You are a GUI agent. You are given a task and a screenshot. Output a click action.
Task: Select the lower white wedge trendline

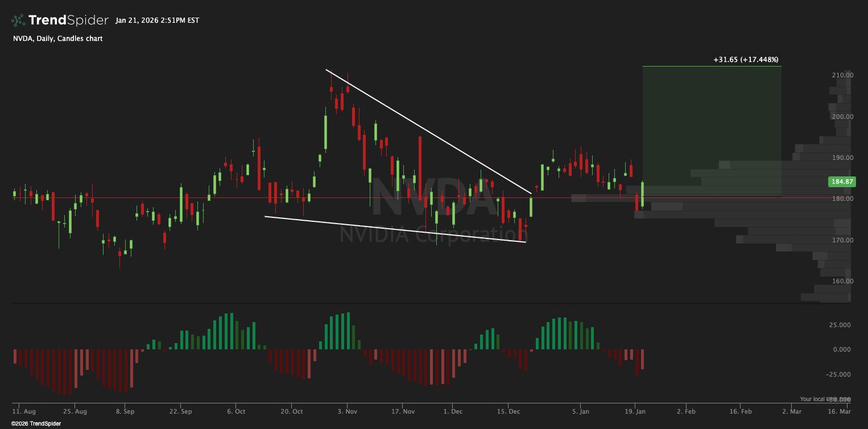395,229
